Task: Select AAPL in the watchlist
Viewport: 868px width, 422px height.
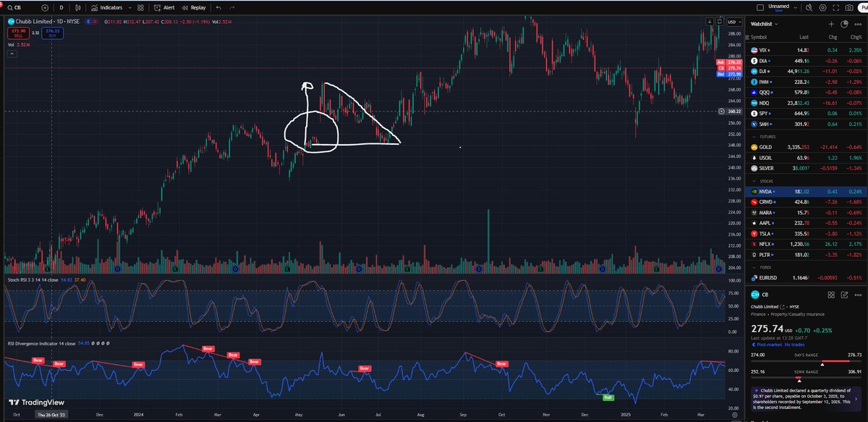Action: (x=807, y=224)
